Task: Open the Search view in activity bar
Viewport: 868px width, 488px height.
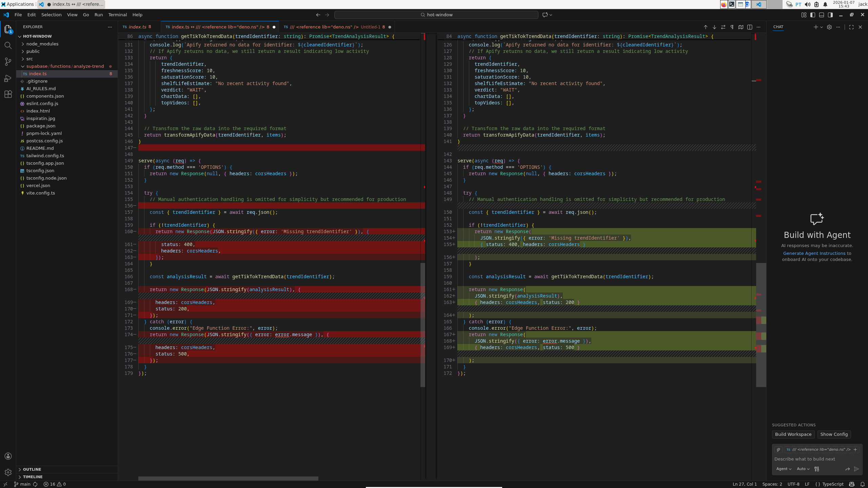Action: (8, 45)
